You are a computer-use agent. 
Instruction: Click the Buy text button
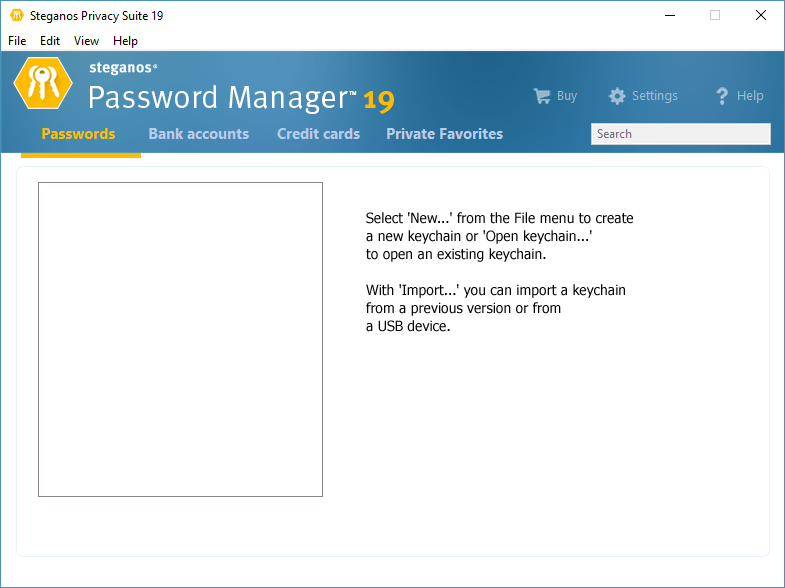pos(567,96)
